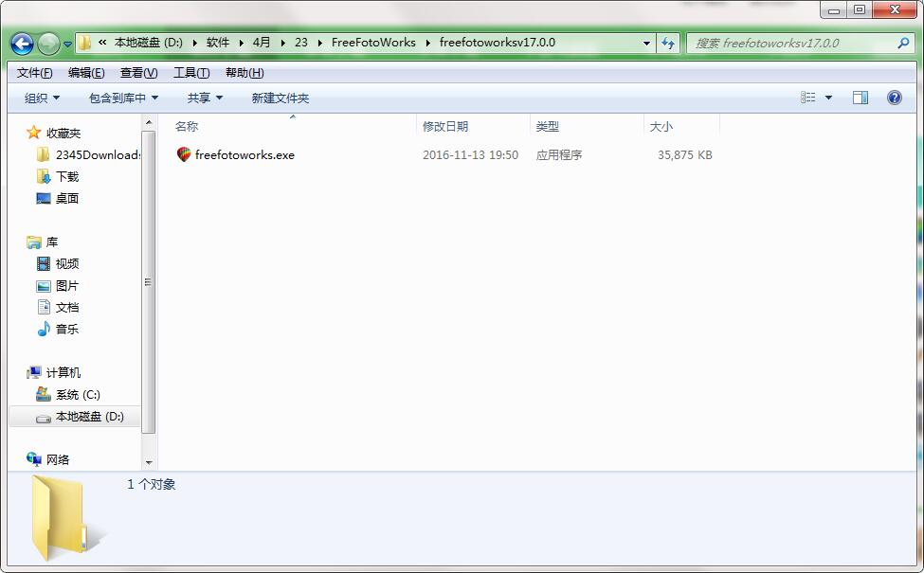Viewport: 924px width, 573px height.
Task: Open the 共享 dropdown
Action: 205,98
